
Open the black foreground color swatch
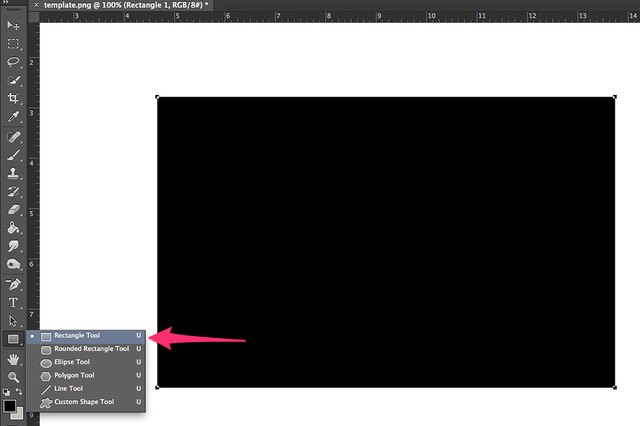tap(9, 406)
